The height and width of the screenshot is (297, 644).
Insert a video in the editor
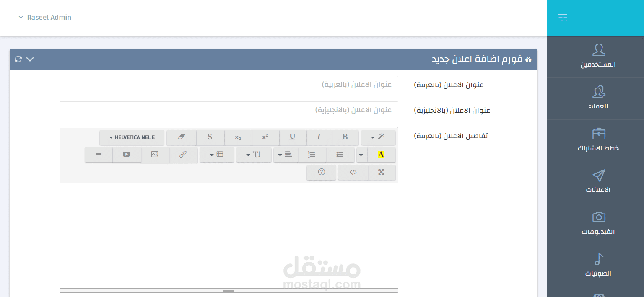click(127, 154)
